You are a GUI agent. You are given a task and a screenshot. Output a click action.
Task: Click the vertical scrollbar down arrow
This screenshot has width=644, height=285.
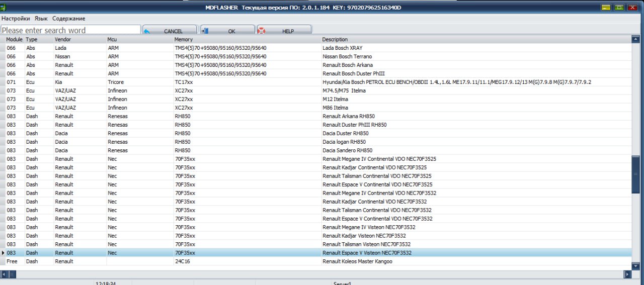click(636, 266)
